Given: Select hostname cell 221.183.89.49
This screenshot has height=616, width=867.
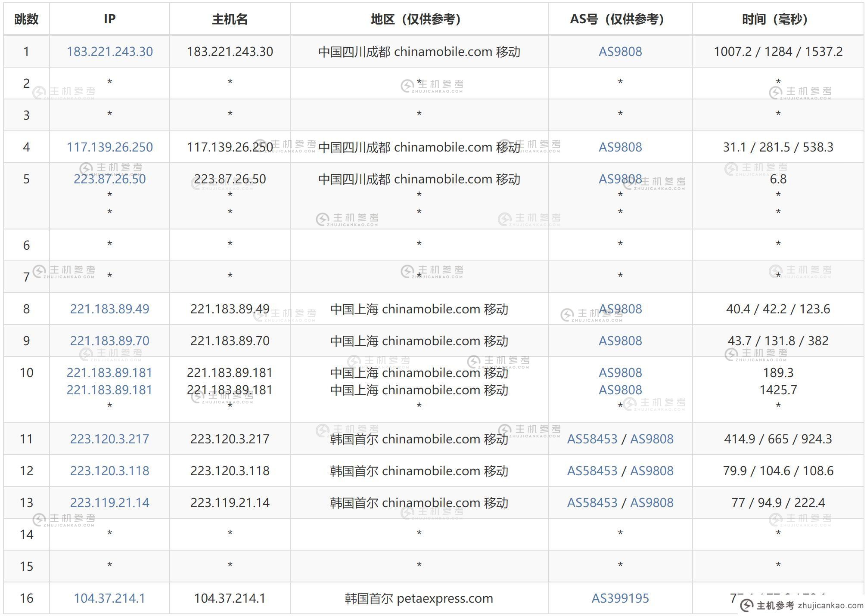Looking at the screenshot, I should pyautogui.click(x=230, y=309).
